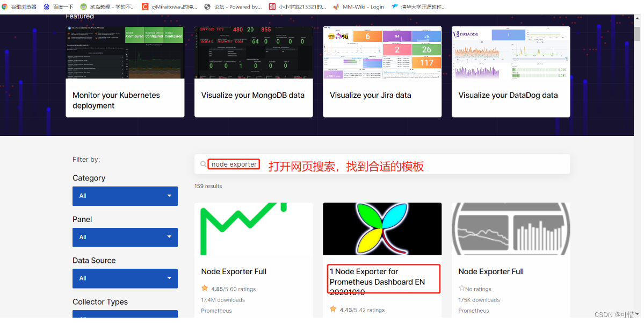Open the 菜鸟教程 bookmark in the bookmarks bar
The height and width of the screenshot is (323, 644).
pos(107,6)
